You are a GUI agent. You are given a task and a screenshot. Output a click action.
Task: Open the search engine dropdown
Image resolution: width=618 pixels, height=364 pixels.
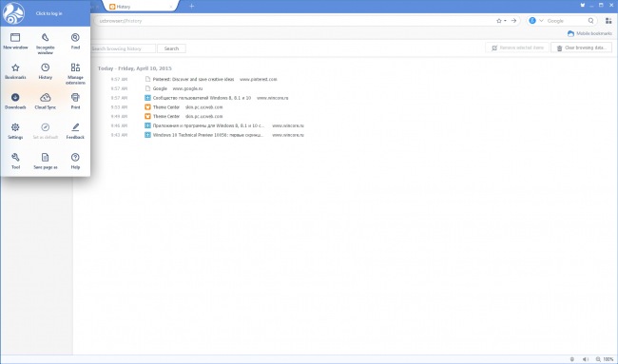tap(541, 21)
